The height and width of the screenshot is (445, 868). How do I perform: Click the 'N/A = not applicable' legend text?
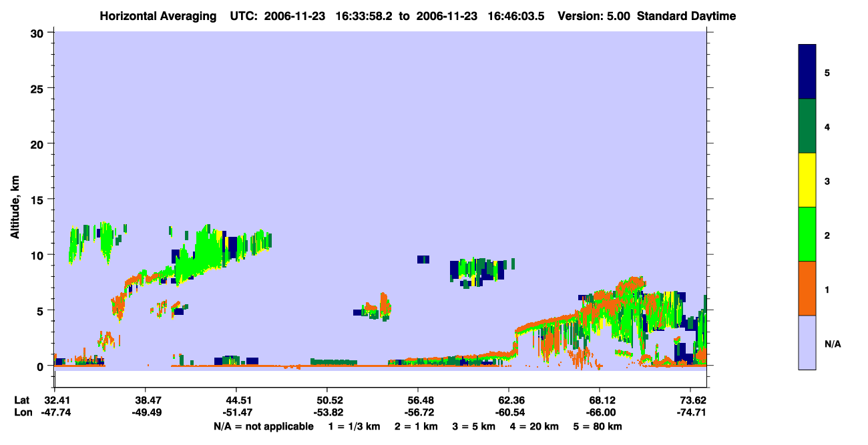tap(263, 426)
